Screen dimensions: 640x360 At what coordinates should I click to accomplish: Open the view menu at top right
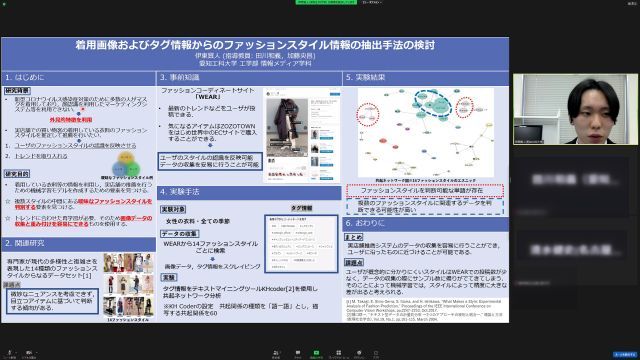tap(632, 3)
